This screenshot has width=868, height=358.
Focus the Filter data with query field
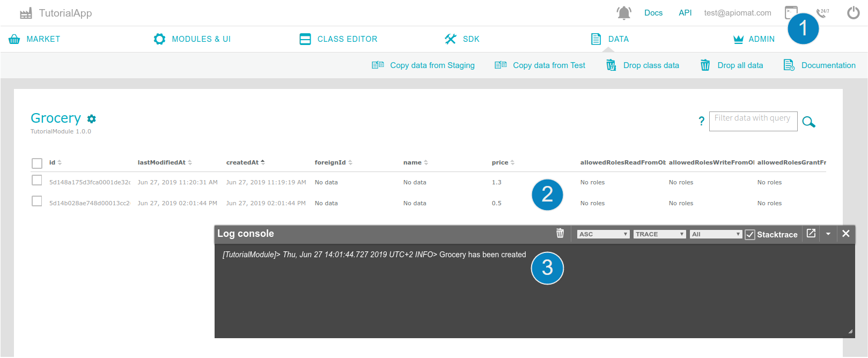pyautogui.click(x=753, y=121)
